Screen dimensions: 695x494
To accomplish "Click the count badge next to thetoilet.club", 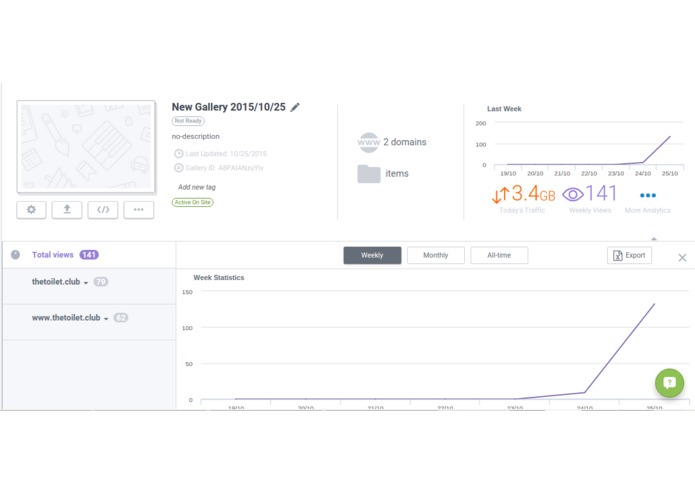I will [x=101, y=282].
